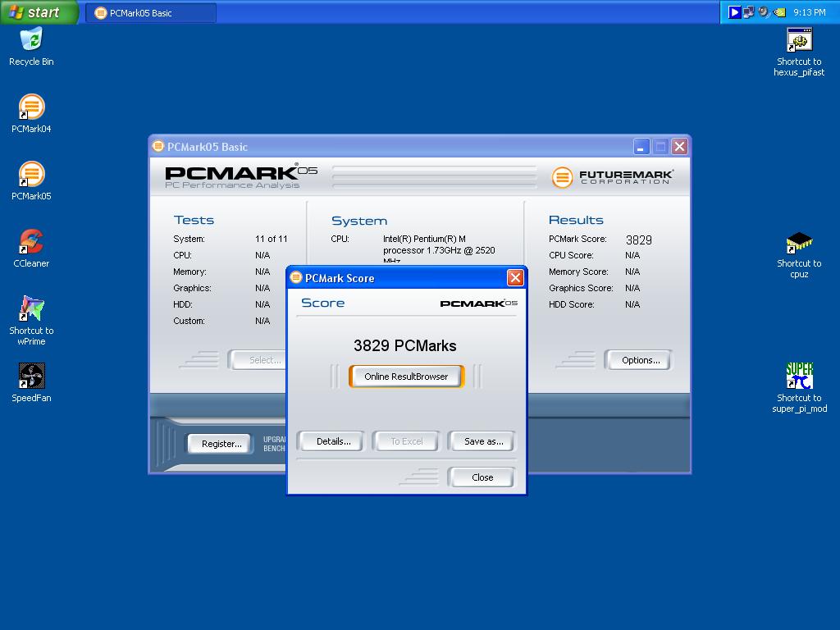Click the 'Custom:' label under Tests
The image size is (840, 630).
pos(189,321)
